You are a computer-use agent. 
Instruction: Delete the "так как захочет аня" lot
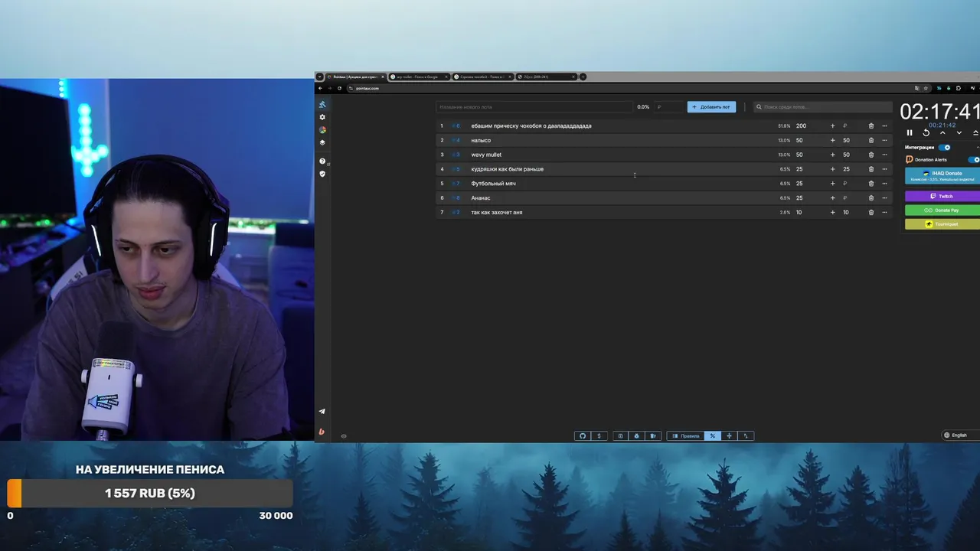[x=871, y=212]
